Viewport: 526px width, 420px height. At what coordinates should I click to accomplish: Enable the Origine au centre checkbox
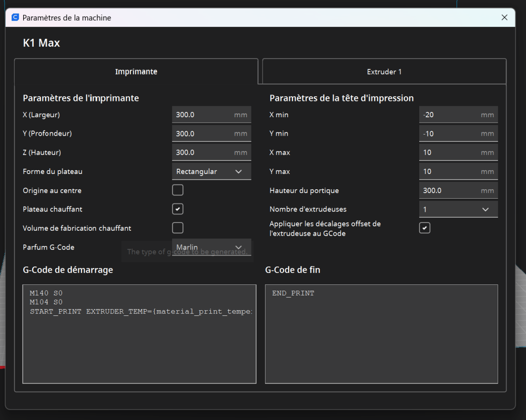[178, 190]
